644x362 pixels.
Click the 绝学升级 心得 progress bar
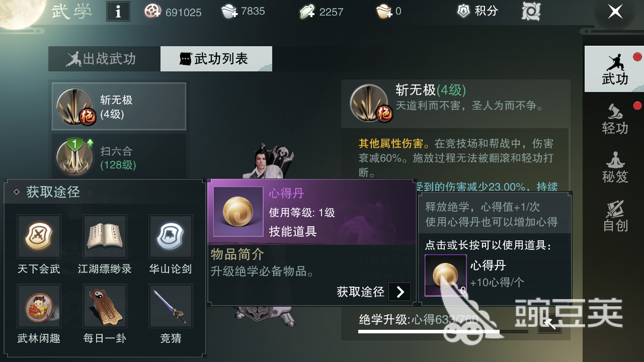pos(443,332)
